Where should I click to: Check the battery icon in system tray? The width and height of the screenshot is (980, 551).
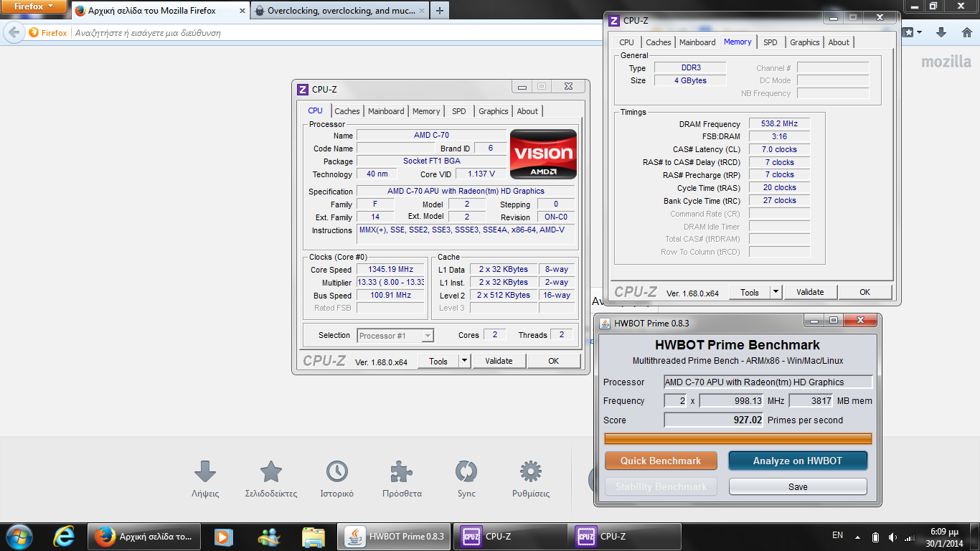(x=875, y=537)
